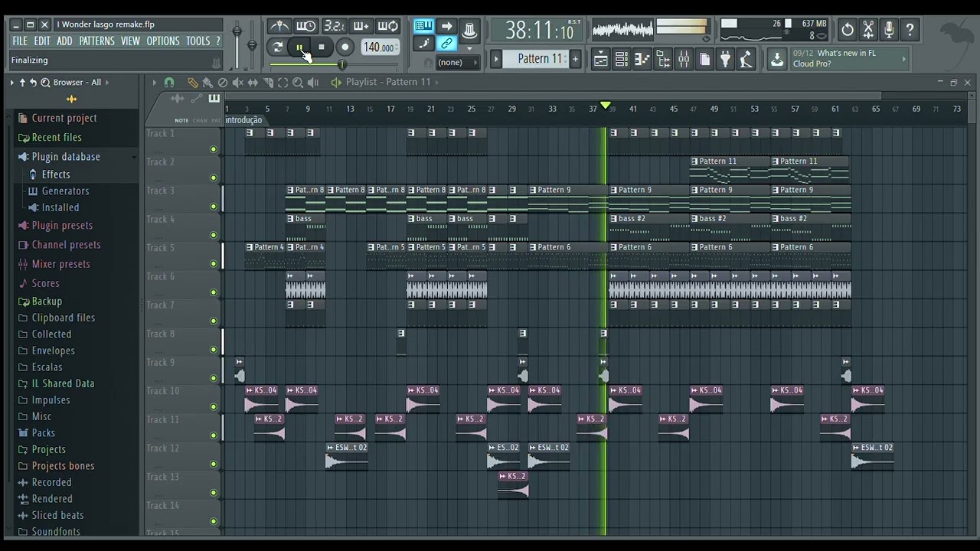Open help question mark toolbar icon
Screen dimensions: 980x551
[x=910, y=30]
